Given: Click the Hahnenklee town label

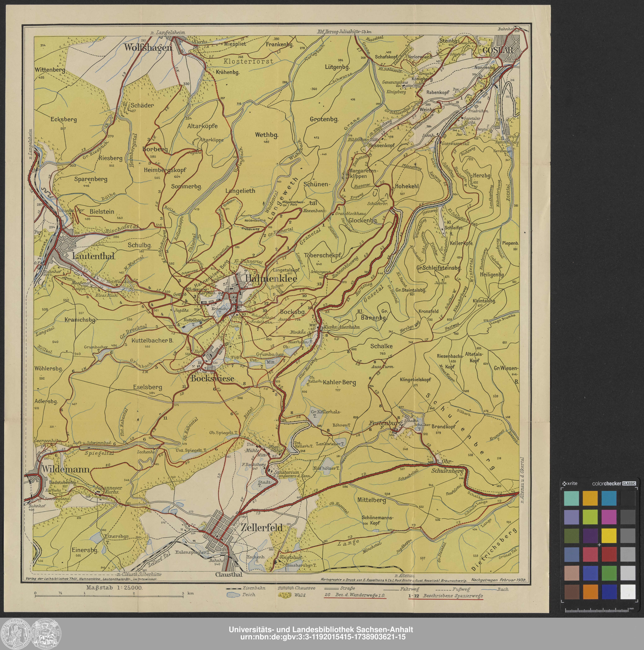Looking at the screenshot, I should [x=271, y=279].
